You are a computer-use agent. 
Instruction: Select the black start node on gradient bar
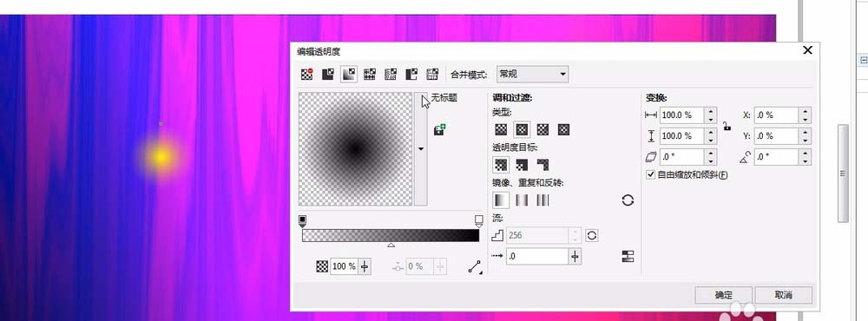[x=302, y=221]
